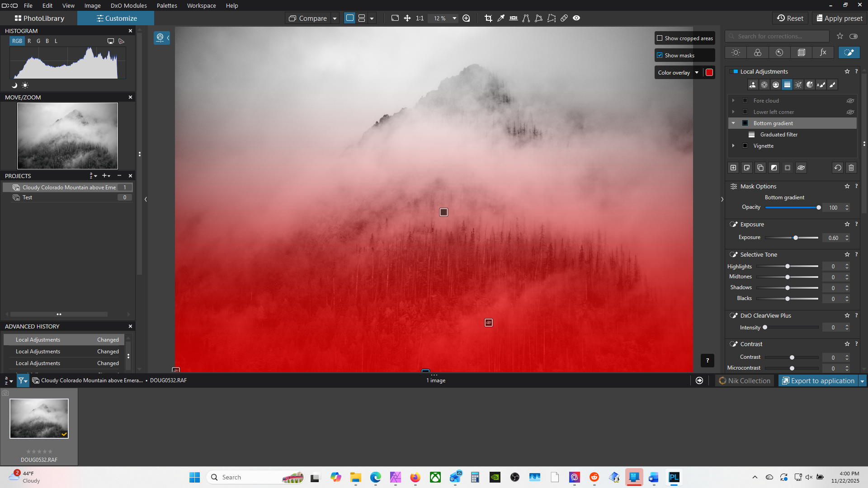
Task: Open the DxO Modules menu
Action: [x=128, y=5]
